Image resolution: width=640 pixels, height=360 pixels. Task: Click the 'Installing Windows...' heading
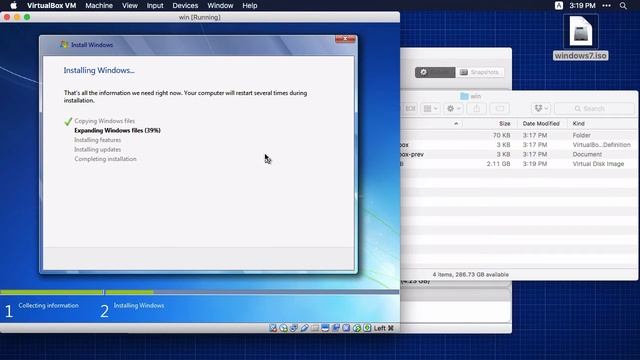pyautogui.click(x=99, y=70)
